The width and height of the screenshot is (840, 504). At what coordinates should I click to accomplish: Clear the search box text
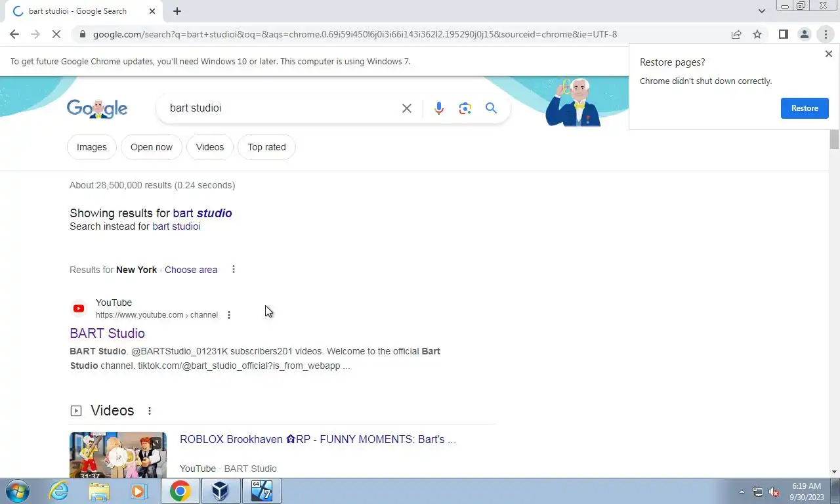pos(407,108)
